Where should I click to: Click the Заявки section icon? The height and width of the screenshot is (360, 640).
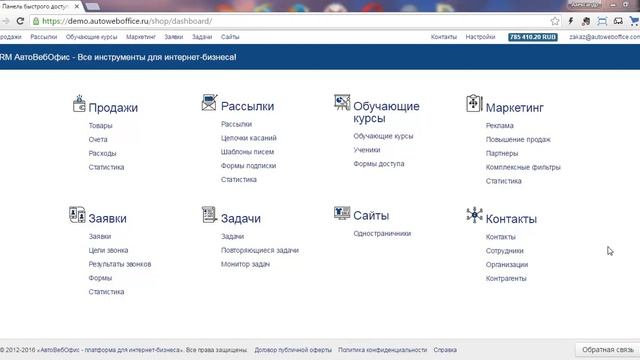click(x=77, y=215)
